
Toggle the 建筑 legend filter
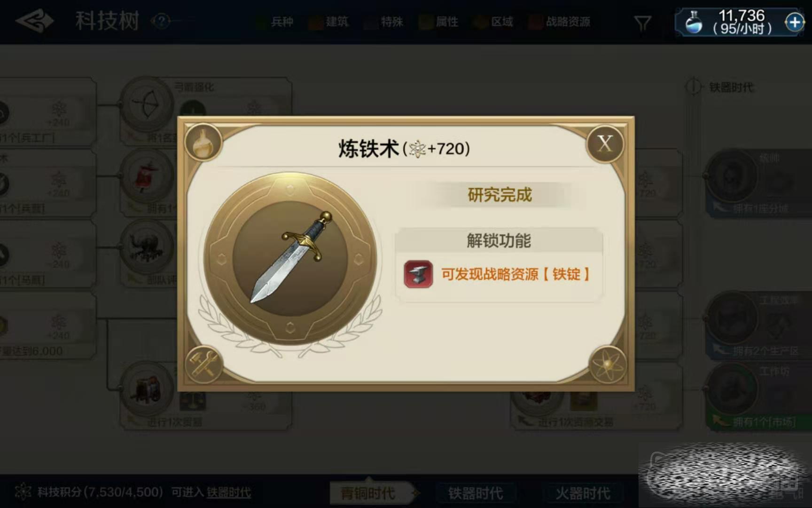click(x=329, y=22)
